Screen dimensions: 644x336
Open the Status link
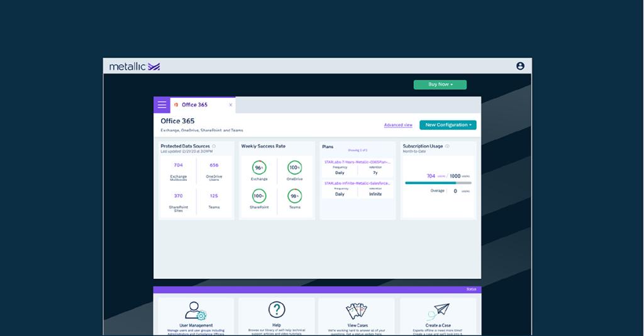pyautogui.click(x=471, y=290)
